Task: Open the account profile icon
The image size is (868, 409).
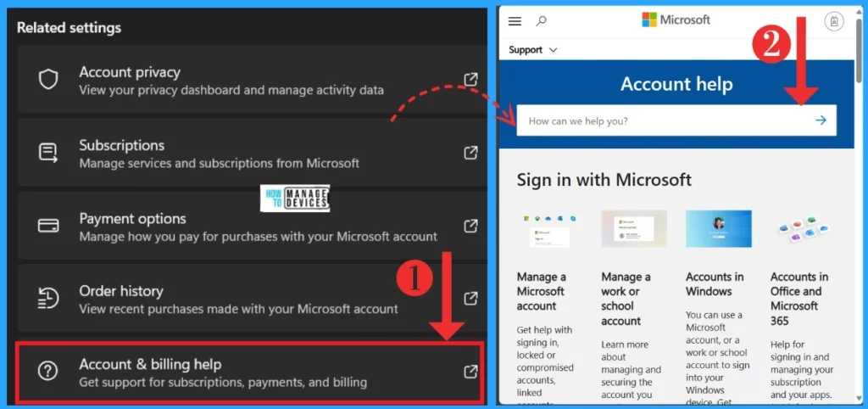Action: [x=834, y=21]
